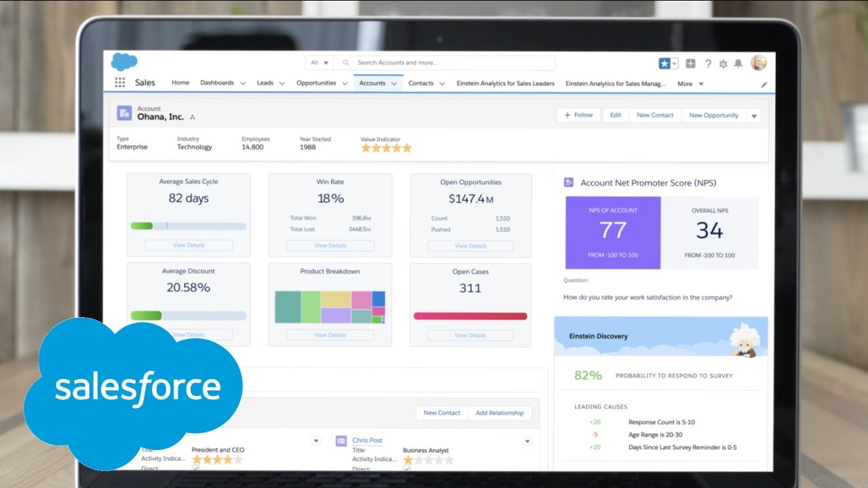Viewport: 868px width, 488px height.
Task: Follow the Ohana, Inc. account
Action: 578,115
